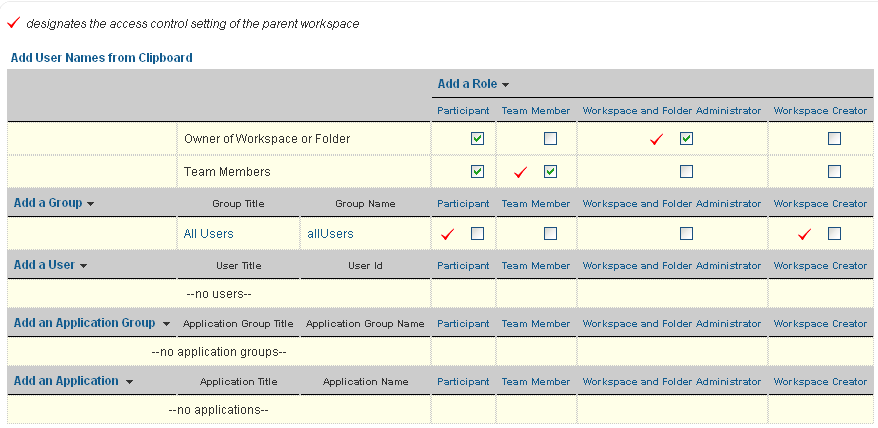This screenshot has height=428, width=878.
Task: Open the Add a Role dropdown
Action: (473, 84)
